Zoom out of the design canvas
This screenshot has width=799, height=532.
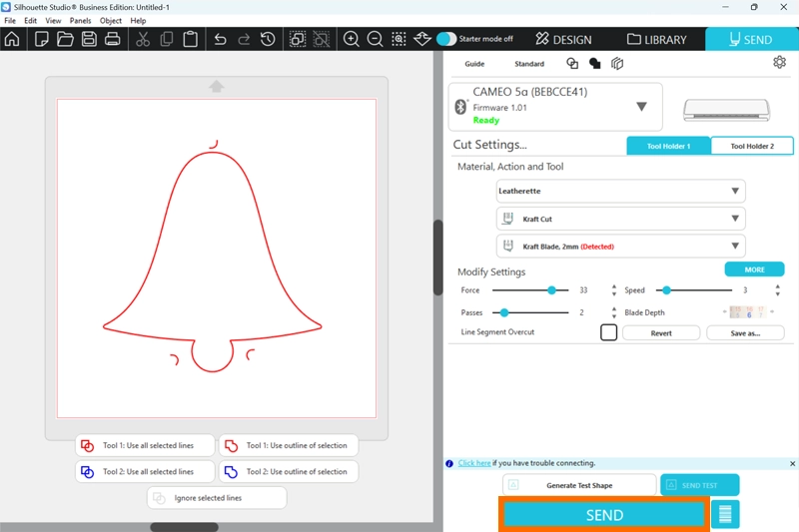pos(376,40)
